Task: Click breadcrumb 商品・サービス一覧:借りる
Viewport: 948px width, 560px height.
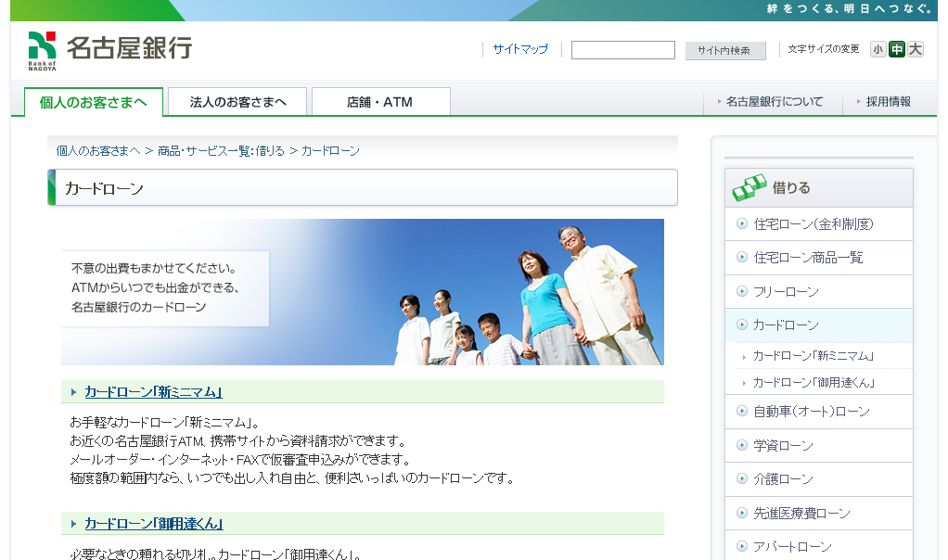Action: [x=222, y=151]
